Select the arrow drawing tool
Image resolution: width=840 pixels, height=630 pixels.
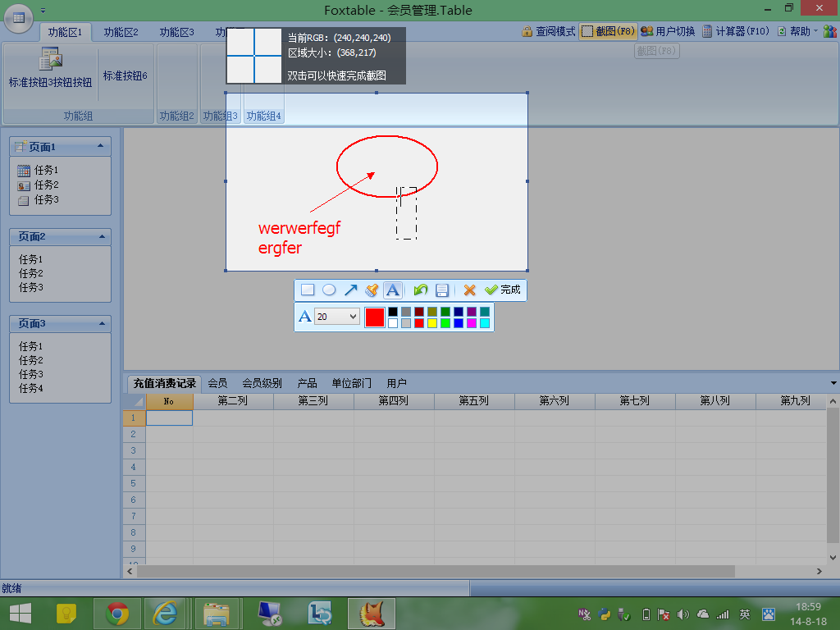350,290
